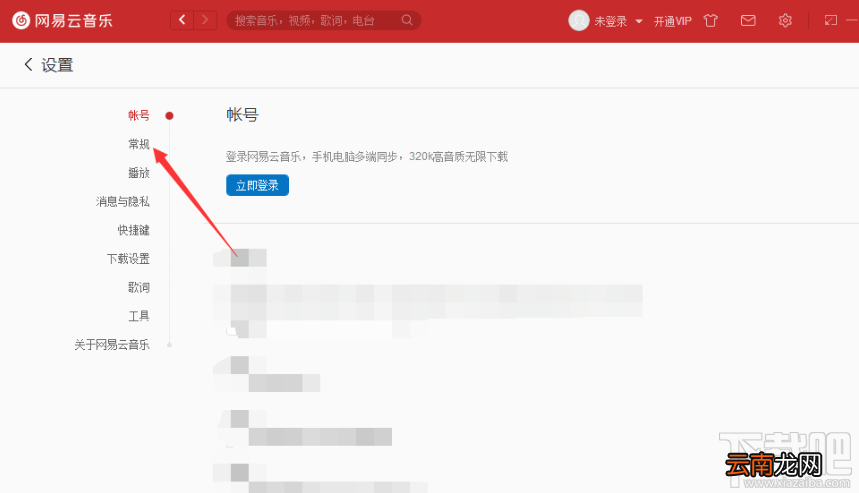Screen dimensions: 859x493
Task: Click the search magnifier icon
Action: (407, 20)
